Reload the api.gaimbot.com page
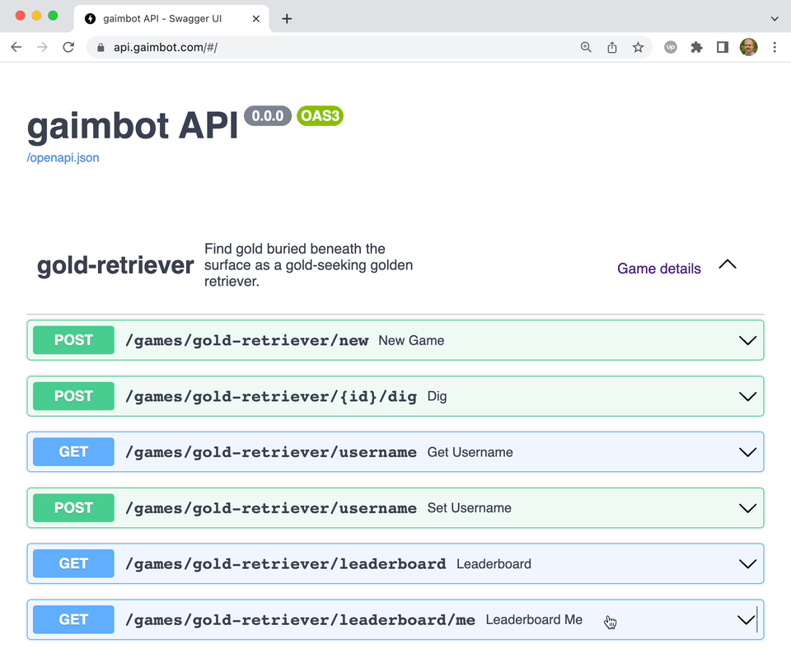The image size is (791, 672). point(68,48)
